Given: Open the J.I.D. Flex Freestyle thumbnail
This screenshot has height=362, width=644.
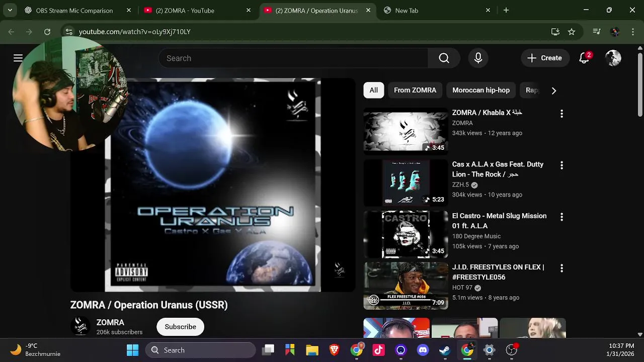Looking at the screenshot, I should coord(406,286).
